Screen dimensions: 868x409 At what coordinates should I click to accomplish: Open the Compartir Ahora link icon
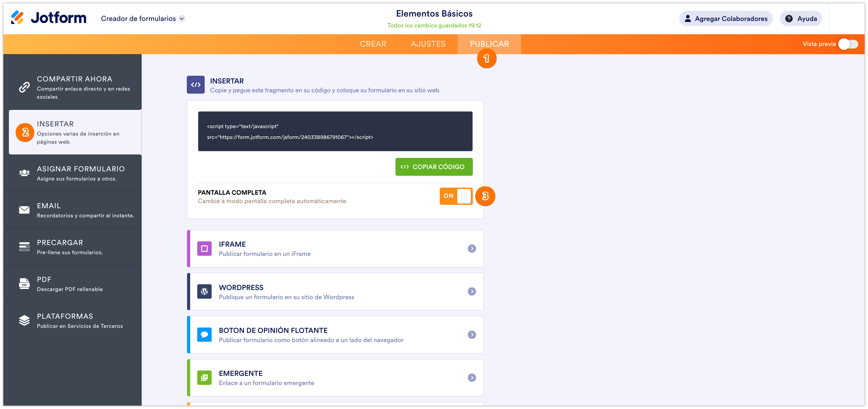click(24, 87)
